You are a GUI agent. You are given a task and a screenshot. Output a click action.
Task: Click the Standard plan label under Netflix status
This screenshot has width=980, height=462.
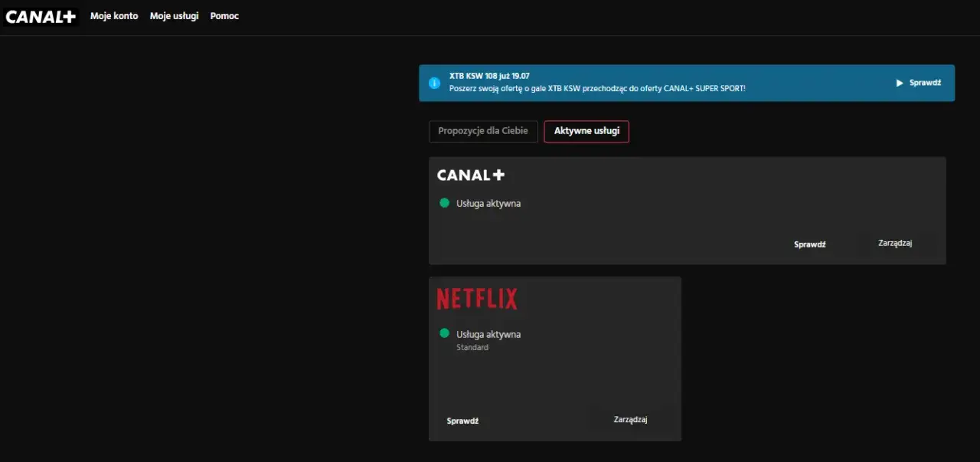pyautogui.click(x=472, y=347)
